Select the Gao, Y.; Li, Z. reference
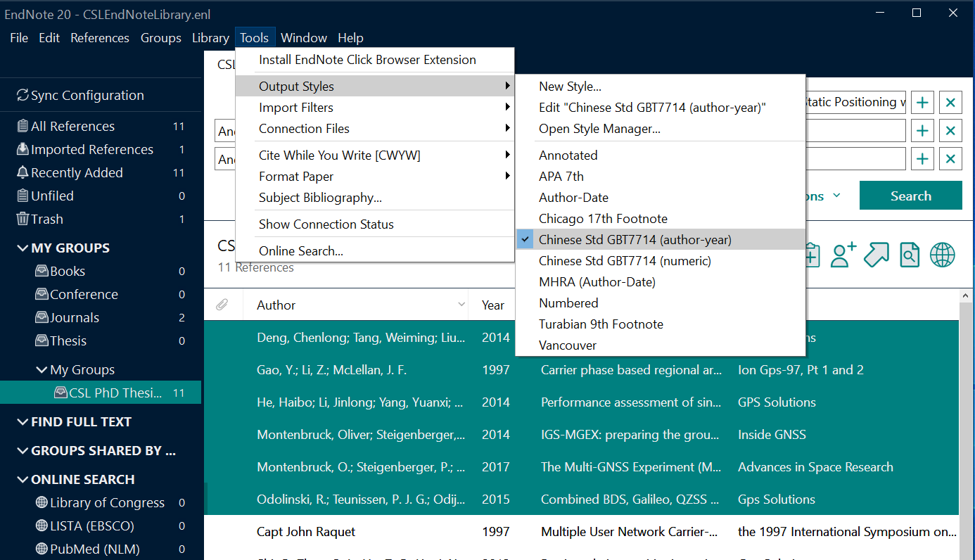The image size is (975, 560). [x=581, y=370]
